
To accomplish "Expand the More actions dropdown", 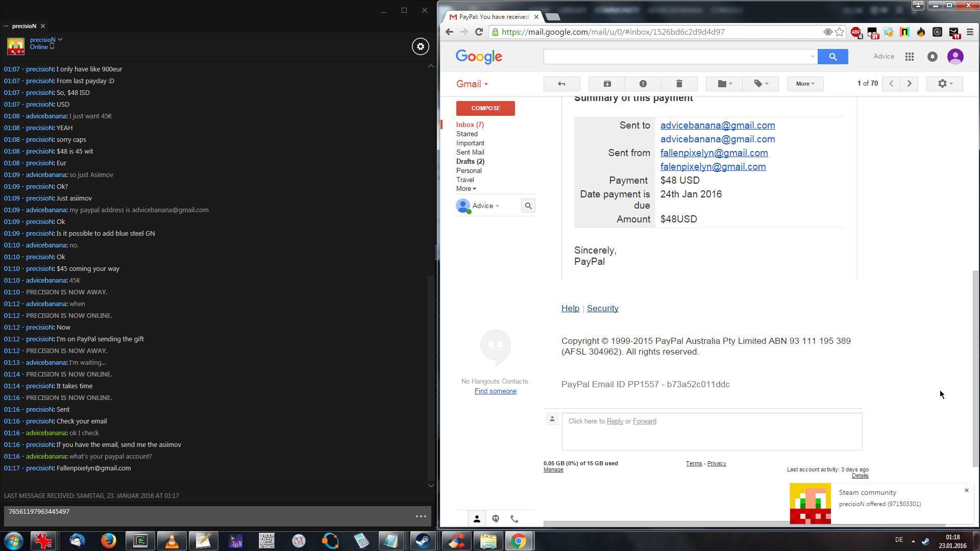I will [805, 84].
